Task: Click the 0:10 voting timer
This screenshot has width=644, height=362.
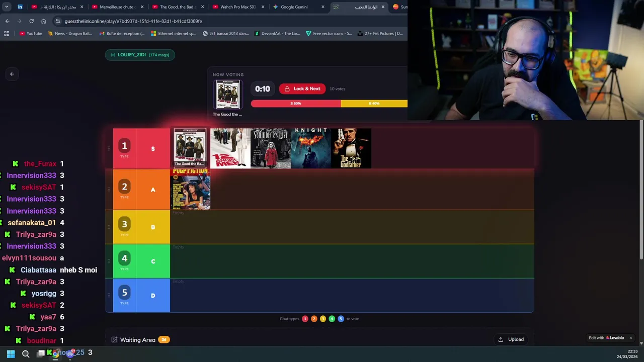Action: 263,89
